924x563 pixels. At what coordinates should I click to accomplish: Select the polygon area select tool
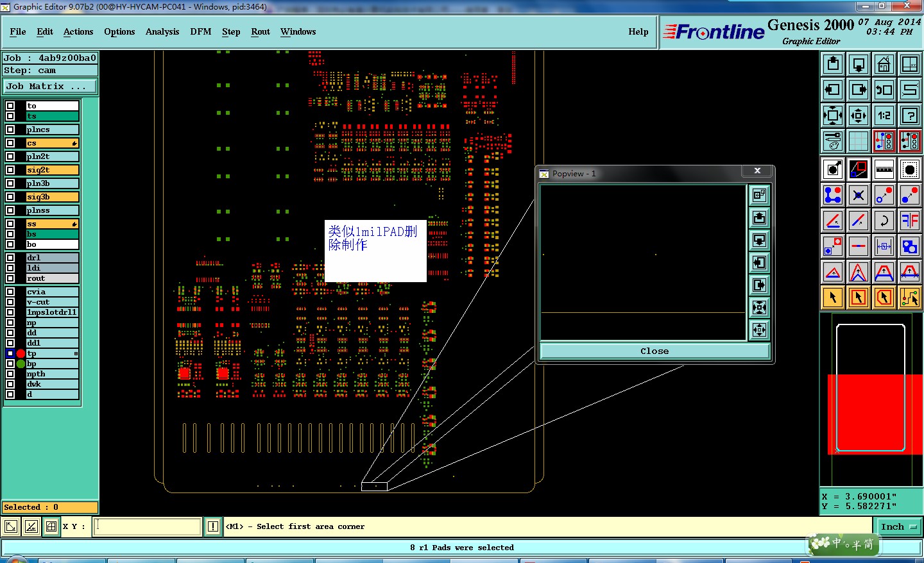coord(884,298)
